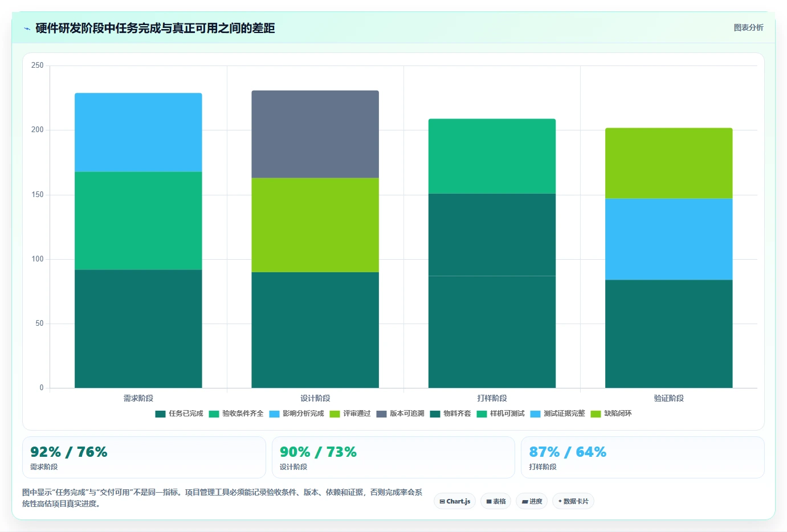
Task: Click the 物料齐套 legend entry
Action: (x=450, y=414)
